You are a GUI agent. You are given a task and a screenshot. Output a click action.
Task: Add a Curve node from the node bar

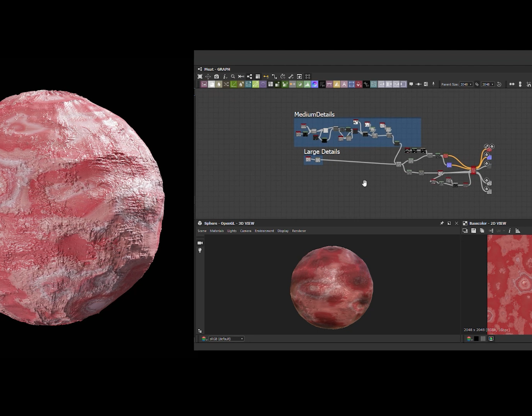(234, 84)
